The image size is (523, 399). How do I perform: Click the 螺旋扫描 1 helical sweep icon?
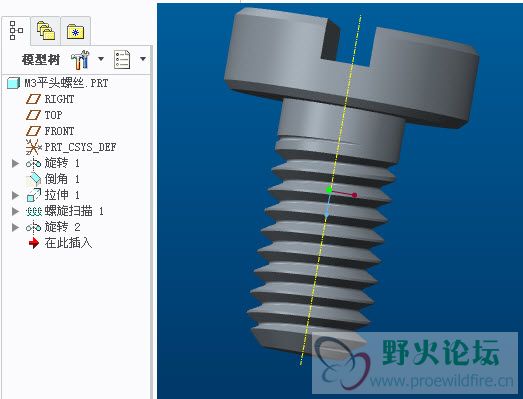point(33,212)
